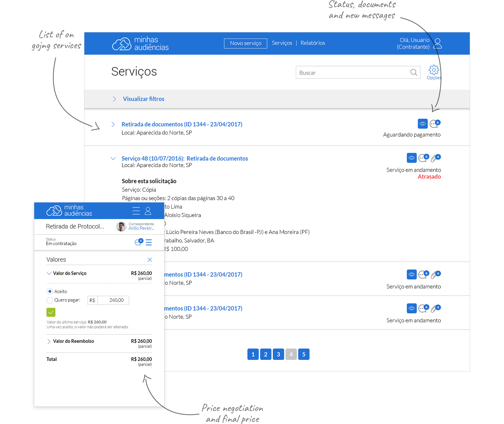Open the user profile icon in header
Screen dimensions: 504x424
click(x=437, y=43)
